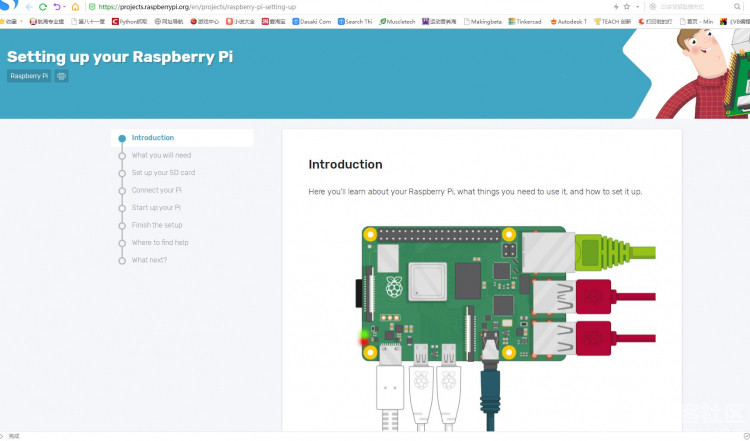The image size is (750, 441).
Task: Click the Raspberry Pi tag in header
Action: coord(29,76)
